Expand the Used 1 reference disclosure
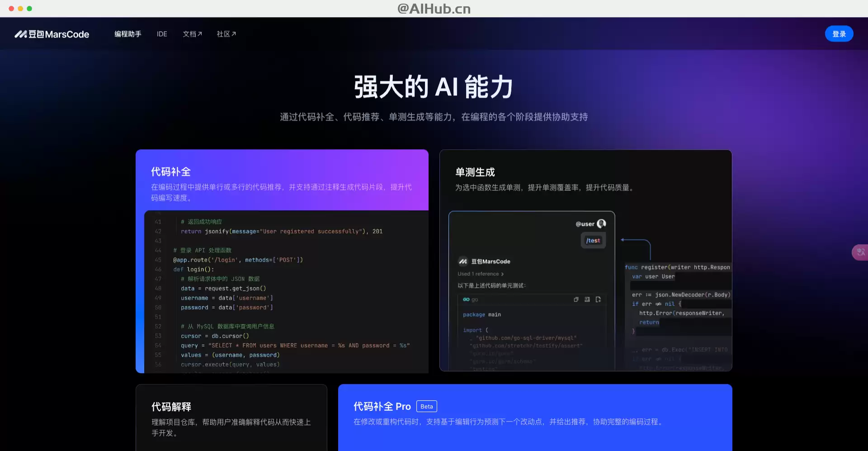This screenshot has height=451, width=868. coord(481,274)
